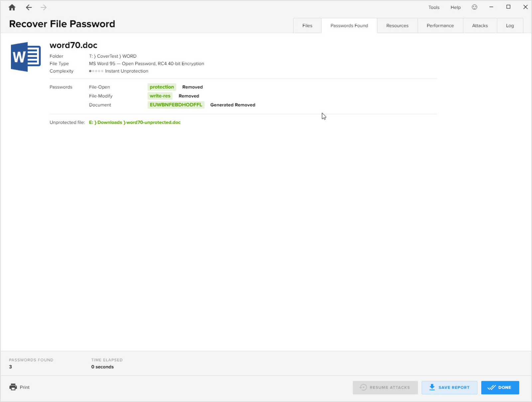This screenshot has width=532, height=402.
Task: Open the Attacks tab
Action: (480, 25)
